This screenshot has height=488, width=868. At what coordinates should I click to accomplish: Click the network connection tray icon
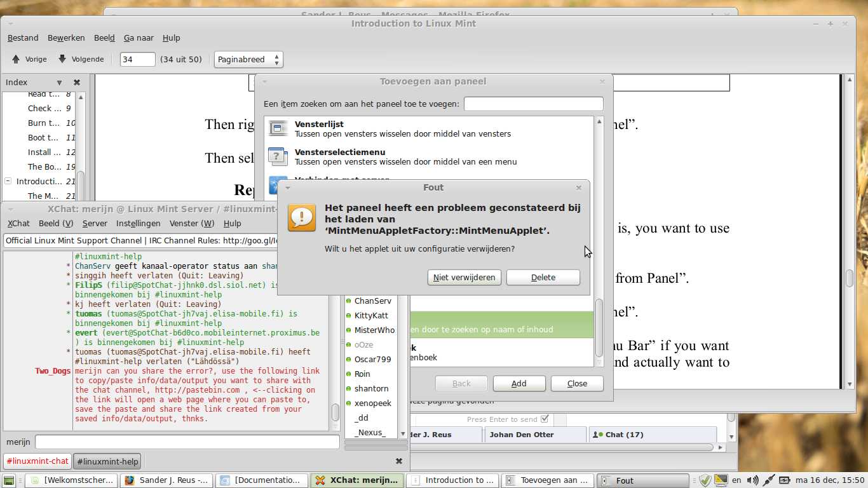click(x=768, y=480)
